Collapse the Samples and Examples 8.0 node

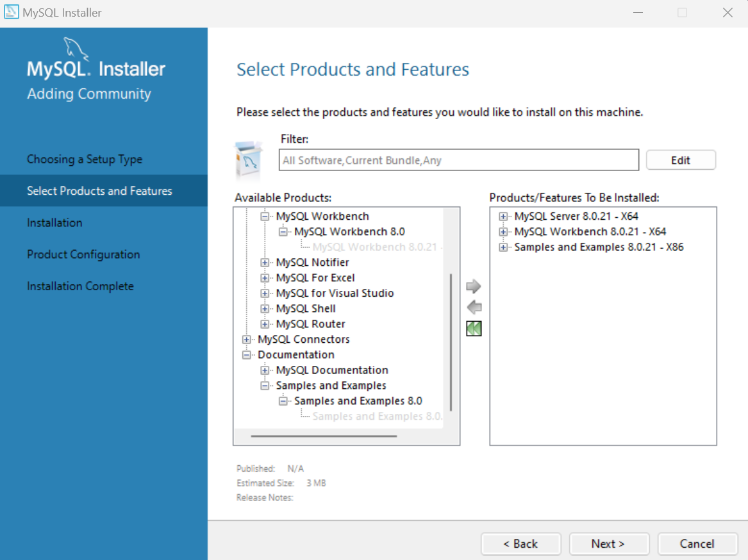click(x=283, y=401)
